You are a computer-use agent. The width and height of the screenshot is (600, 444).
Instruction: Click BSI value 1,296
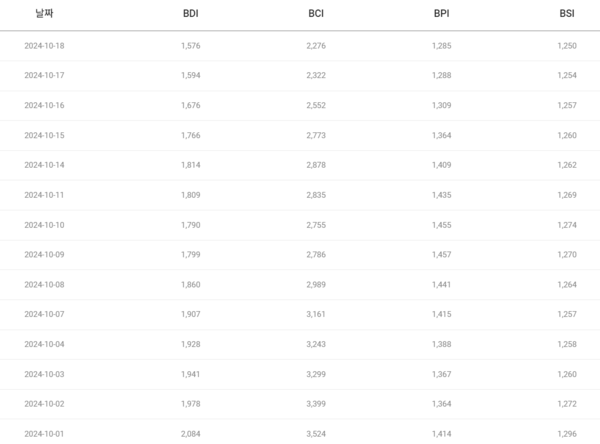[567, 434]
